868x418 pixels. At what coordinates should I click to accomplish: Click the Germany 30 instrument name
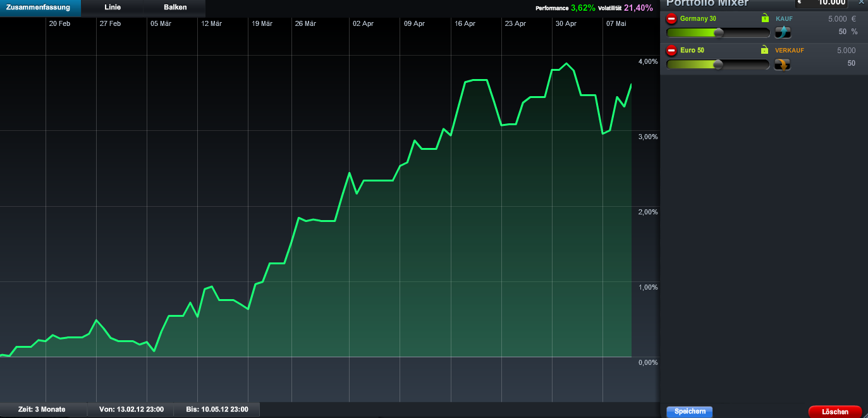click(698, 18)
